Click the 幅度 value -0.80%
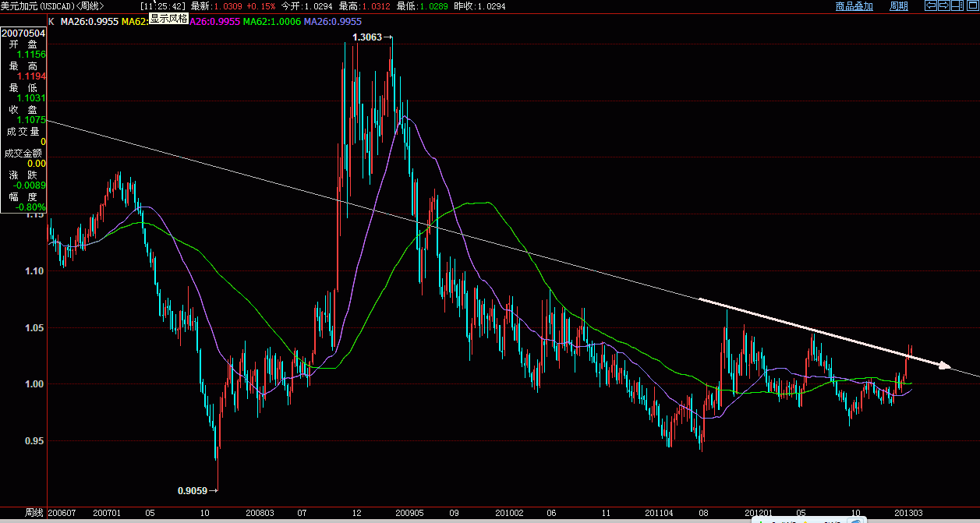The width and height of the screenshot is (980, 523). point(31,207)
